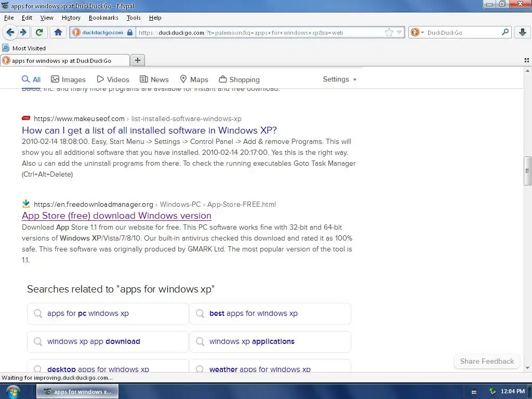Image resolution: width=532 pixels, height=399 pixels.
Task: Click the magnifier in browser search box
Action: pyautogui.click(x=505, y=32)
